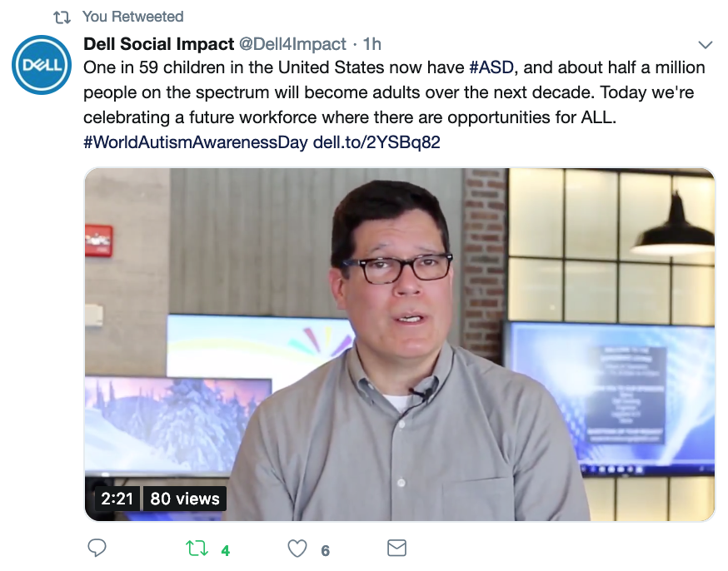This screenshot has height=571, width=728.
Task: Undo retweet with green retweet icon
Action: tap(197, 549)
